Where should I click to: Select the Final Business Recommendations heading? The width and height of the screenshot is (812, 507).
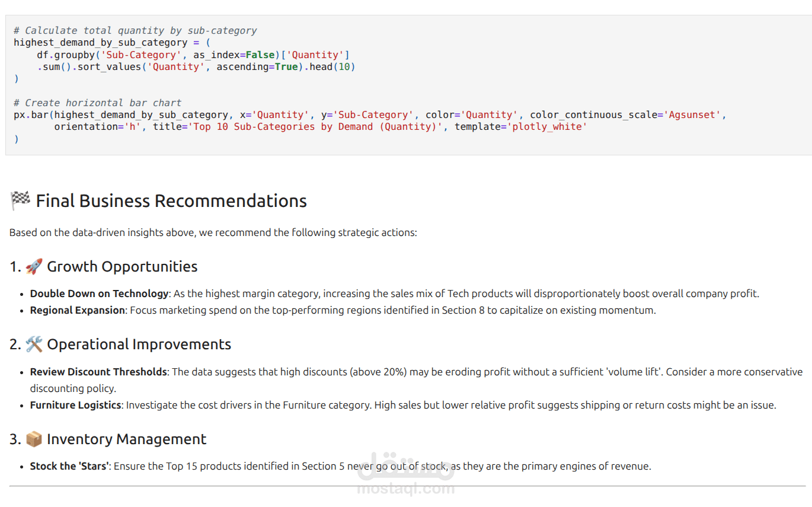pyautogui.click(x=171, y=201)
